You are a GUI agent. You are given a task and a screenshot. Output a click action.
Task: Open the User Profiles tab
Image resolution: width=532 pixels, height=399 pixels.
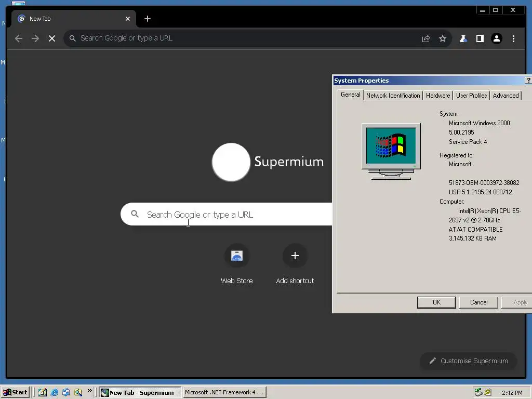[471, 96]
